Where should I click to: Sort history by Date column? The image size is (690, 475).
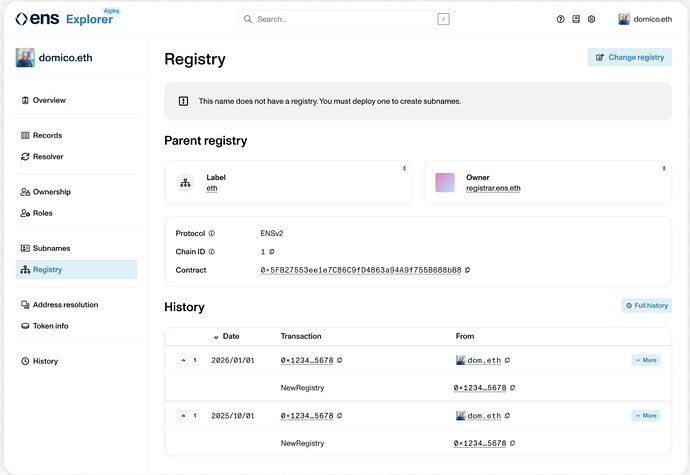tap(227, 336)
